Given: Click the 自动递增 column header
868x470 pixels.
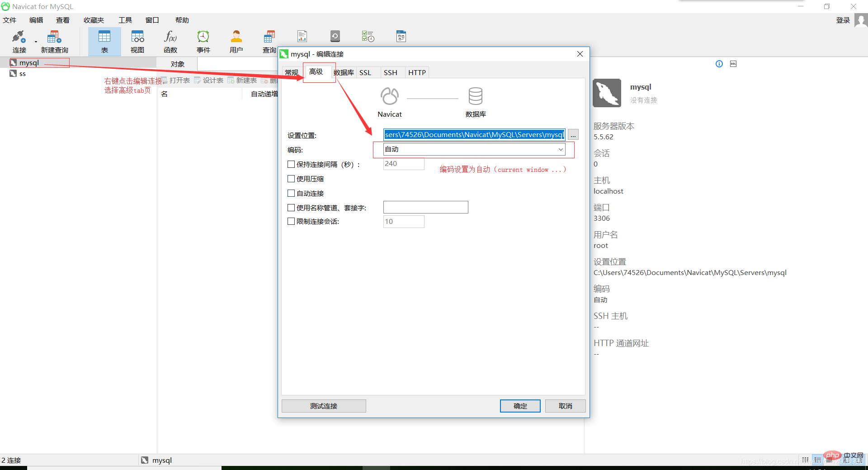Looking at the screenshot, I should [264, 94].
